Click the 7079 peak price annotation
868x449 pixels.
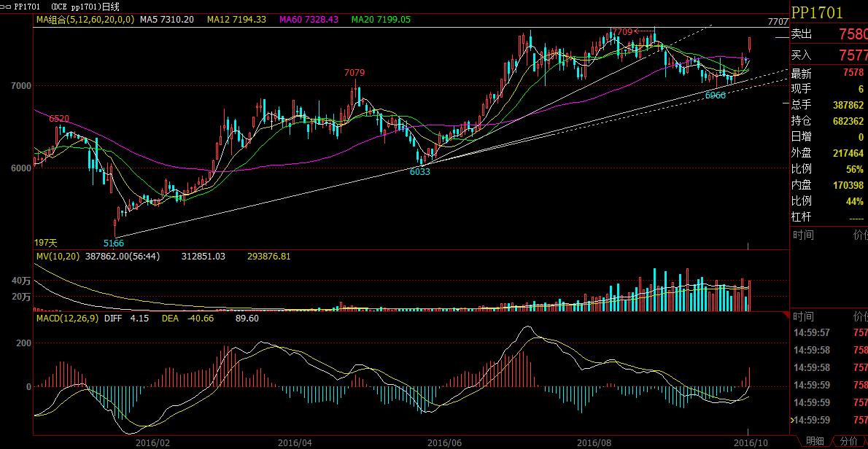pos(354,72)
